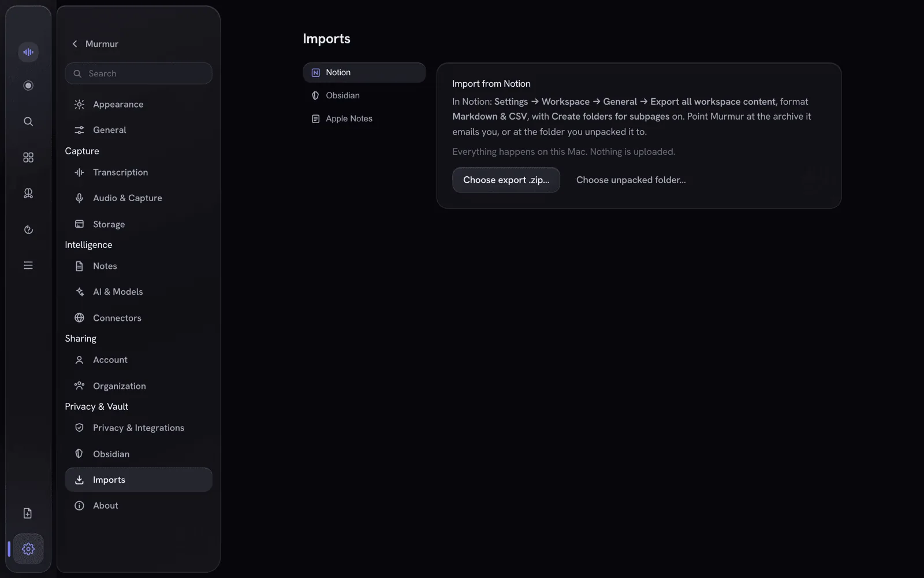The image size is (924, 578).
Task: Focus the settings Search field
Action: coord(139,73)
